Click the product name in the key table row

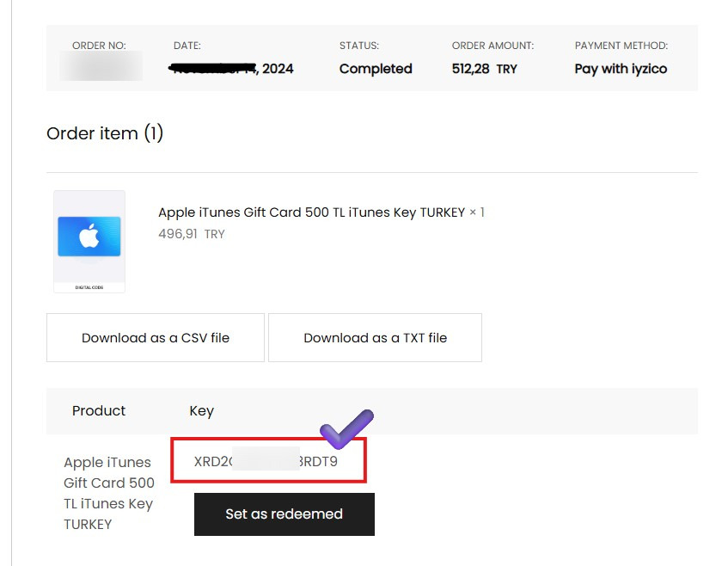109,493
